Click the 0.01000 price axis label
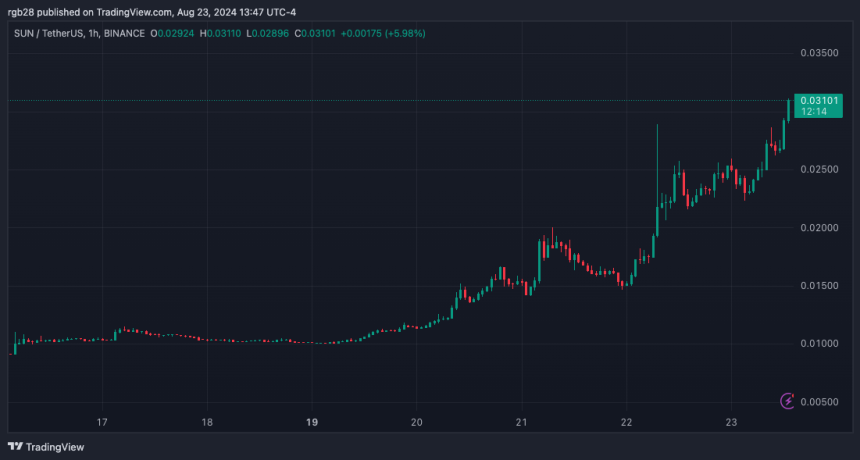Viewport: 860px width, 460px height. pos(823,344)
